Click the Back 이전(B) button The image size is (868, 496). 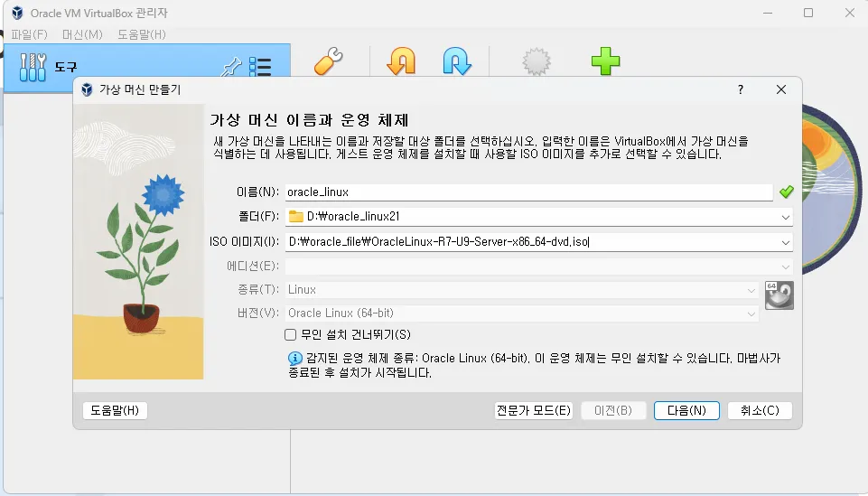[x=613, y=410]
